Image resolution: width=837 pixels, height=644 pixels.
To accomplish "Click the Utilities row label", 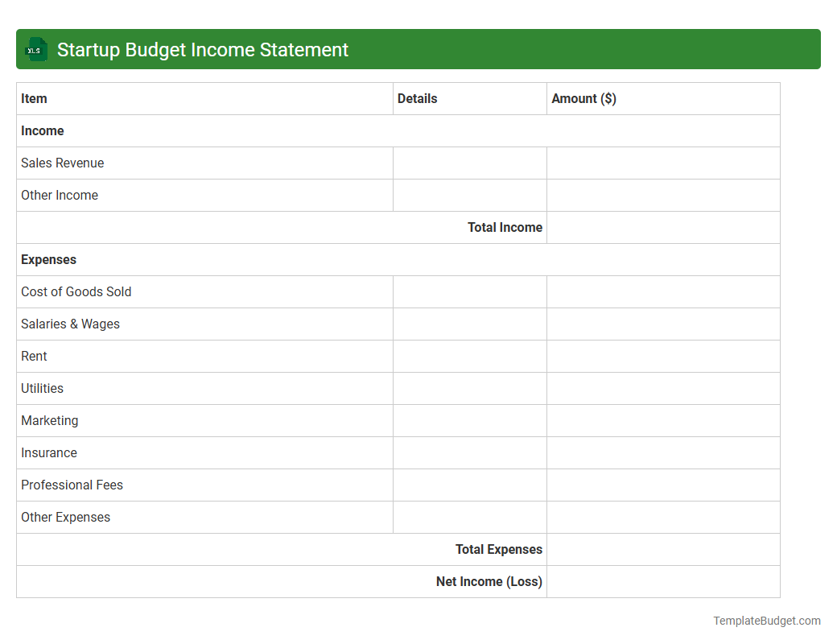I will [42, 388].
